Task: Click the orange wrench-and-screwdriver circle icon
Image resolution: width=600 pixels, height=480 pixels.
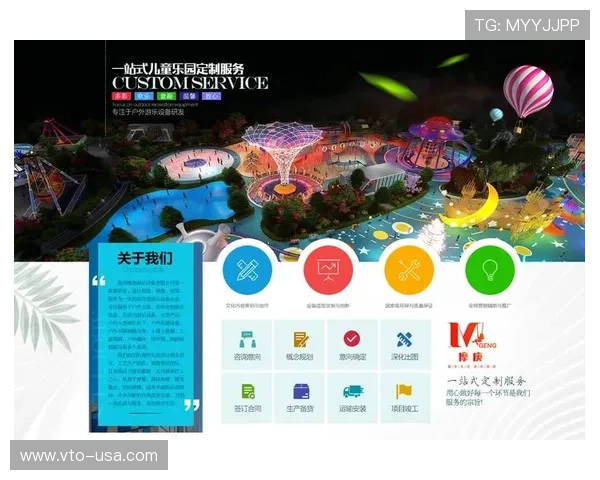Action: click(x=408, y=268)
